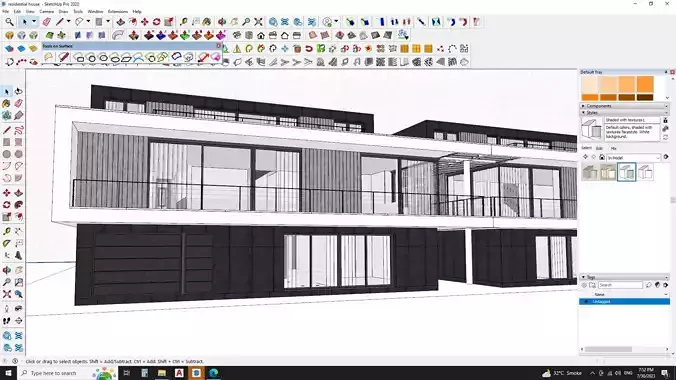Open the user account dropdown arrow in toolbar
Image resolution: width=676 pixels, height=380 pixels.
click(x=336, y=22)
